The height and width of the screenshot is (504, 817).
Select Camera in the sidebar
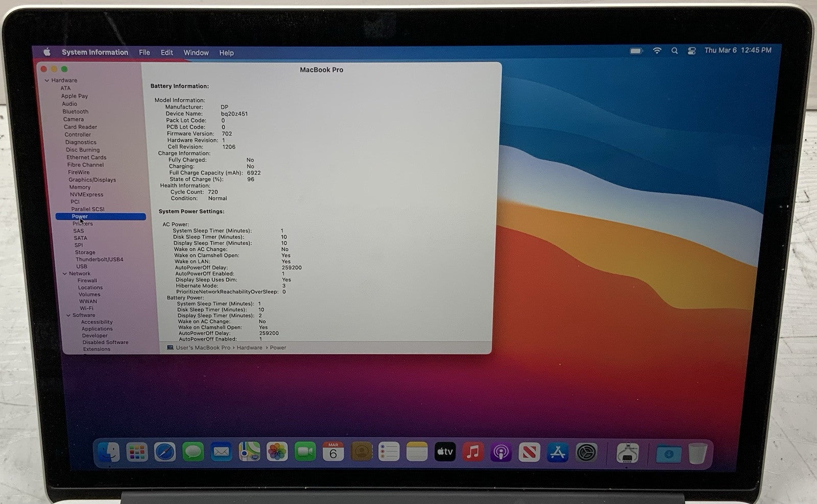click(x=74, y=119)
